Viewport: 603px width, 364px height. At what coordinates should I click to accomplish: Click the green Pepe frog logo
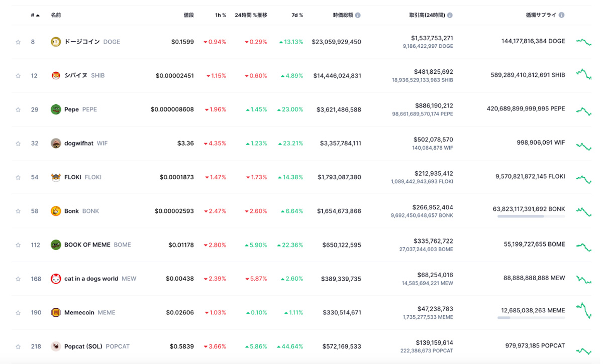point(56,109)
